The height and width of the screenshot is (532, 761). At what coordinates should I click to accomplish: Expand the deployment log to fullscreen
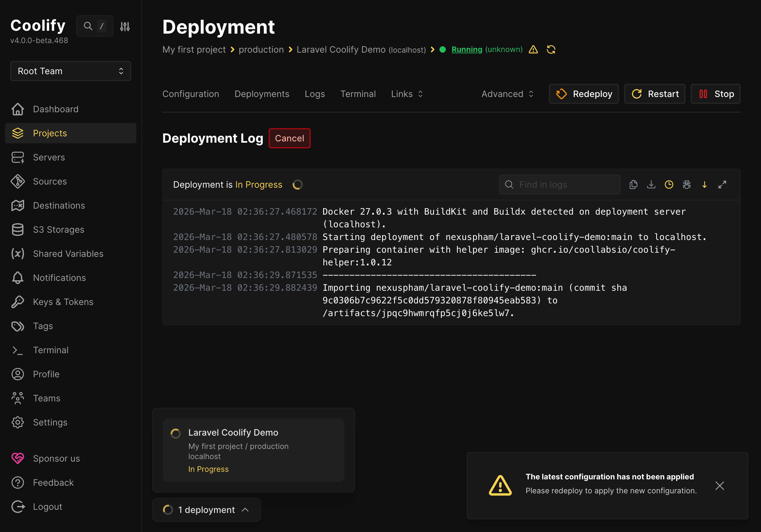click(723, 185)
